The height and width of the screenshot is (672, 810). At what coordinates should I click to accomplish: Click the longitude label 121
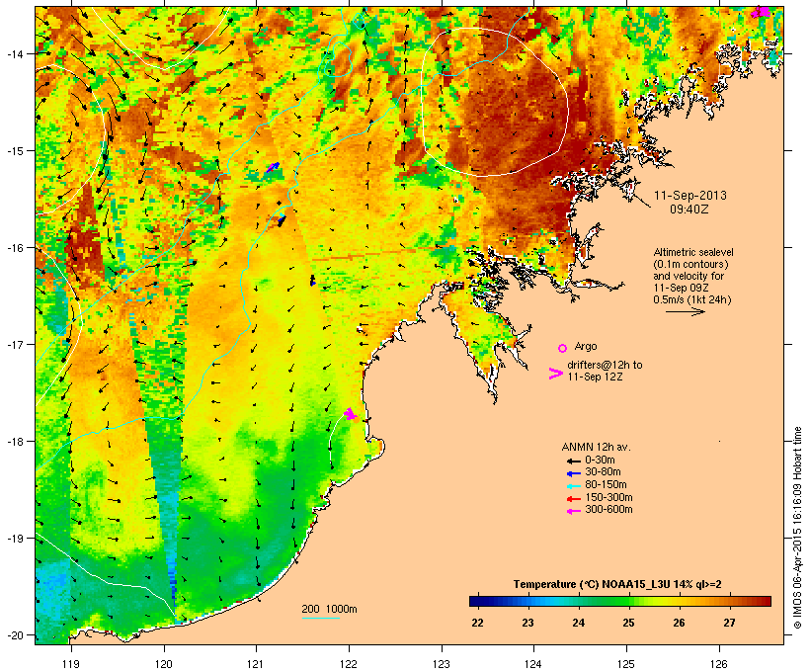(x=256, y=664)
